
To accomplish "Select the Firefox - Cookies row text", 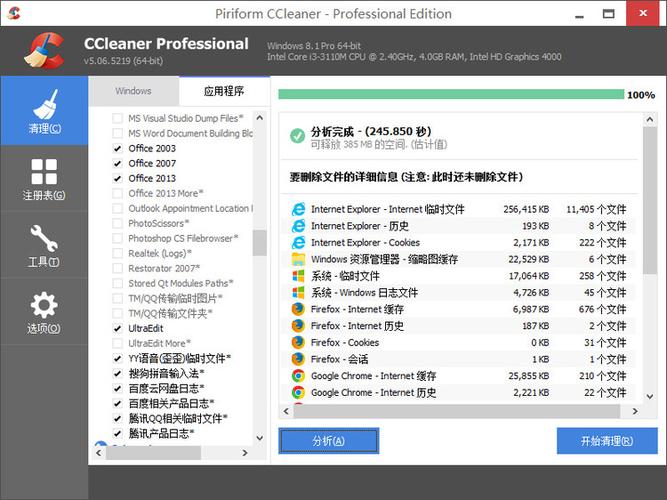I will click(345, 343).
